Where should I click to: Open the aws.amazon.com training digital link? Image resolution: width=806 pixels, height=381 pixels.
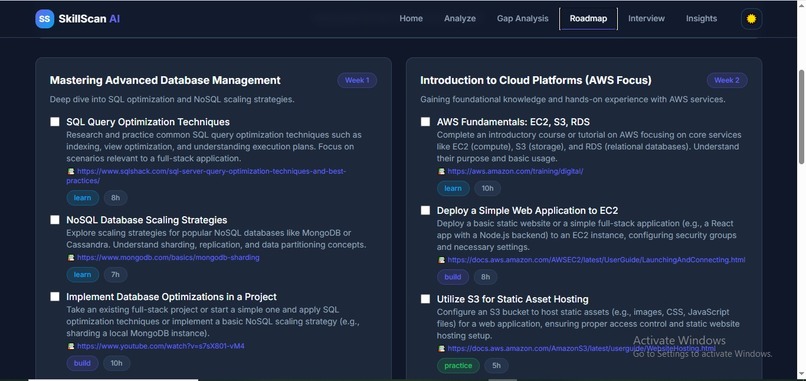coord(515,172)
